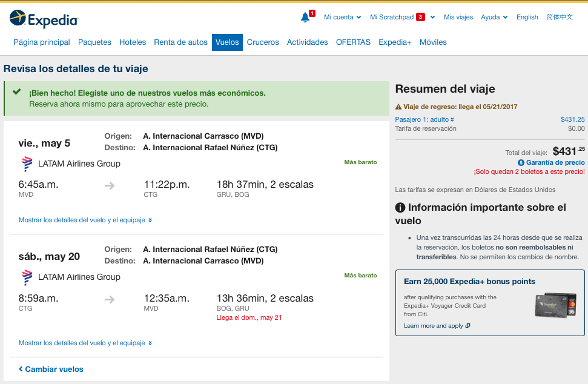Click the Earn 25,000 Expedia+ bonus points heading
Viewport: 588px width, 384px height.
click(469, 282)
